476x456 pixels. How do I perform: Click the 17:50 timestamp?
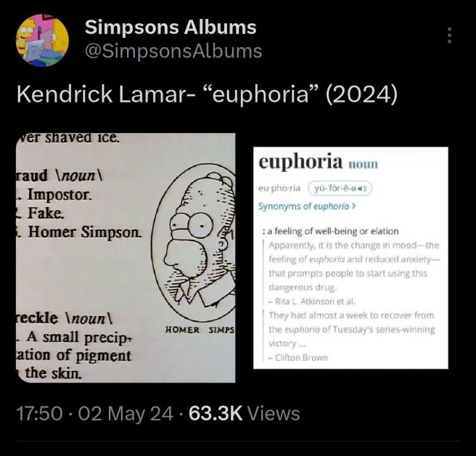tap(39, 413)
